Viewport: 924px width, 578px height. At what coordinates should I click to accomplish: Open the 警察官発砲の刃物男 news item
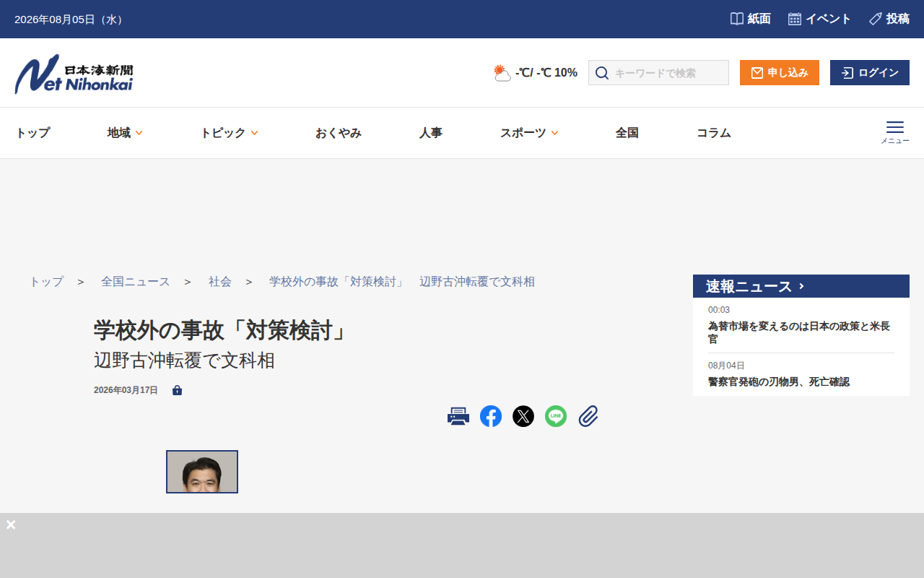pos(779,381)
